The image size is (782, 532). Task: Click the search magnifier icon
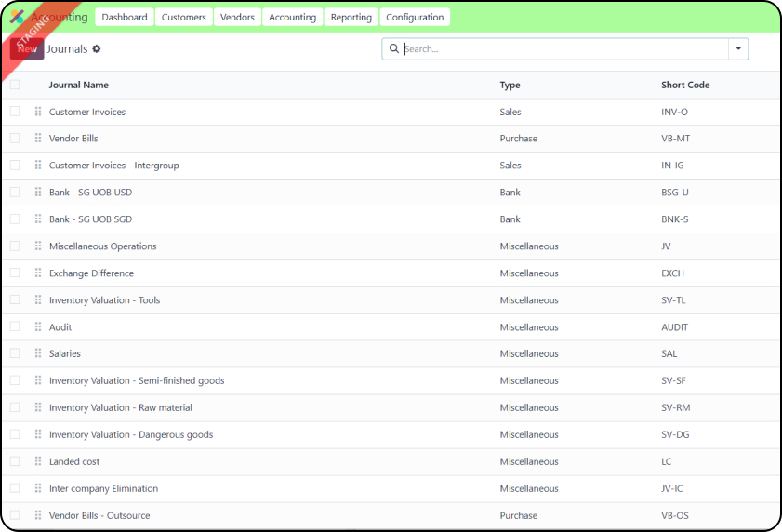[x=394, y=49]
